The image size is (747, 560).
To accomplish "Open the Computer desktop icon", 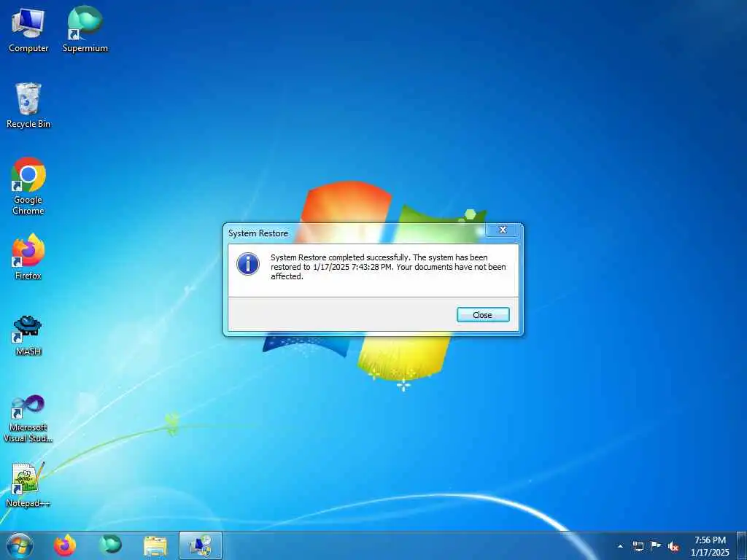I will [x=28, y=30].
